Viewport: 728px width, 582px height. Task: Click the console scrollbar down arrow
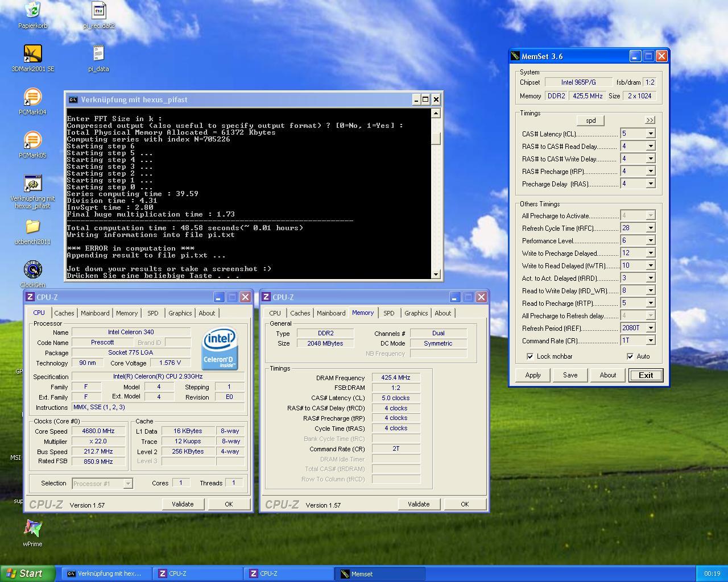tap(436, 275)
